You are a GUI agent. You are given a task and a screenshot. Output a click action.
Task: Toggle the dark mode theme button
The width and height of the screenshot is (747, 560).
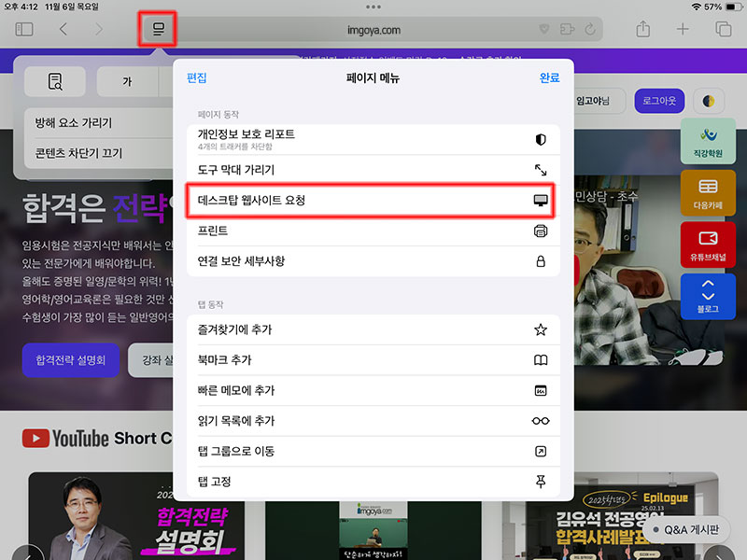click(x=709, y=101)
